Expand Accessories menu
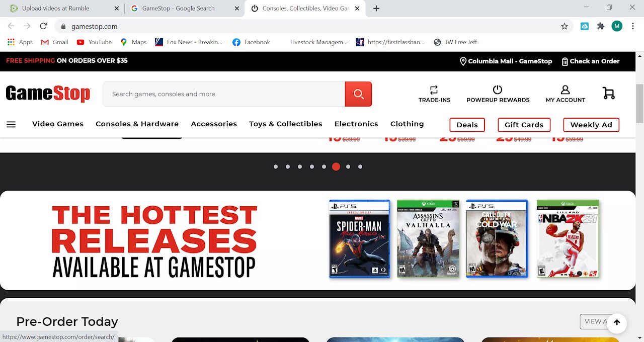The height and width of the screenshot is (342, 644). pos(214,124)
